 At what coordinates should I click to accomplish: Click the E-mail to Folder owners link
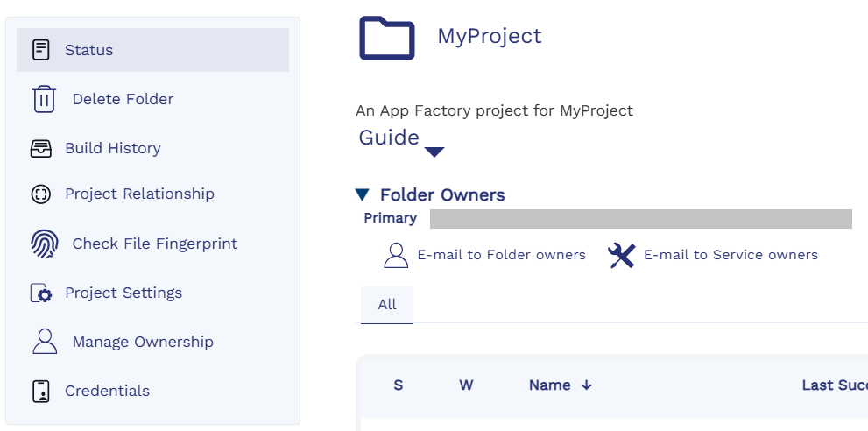click(x=501, y=255)
